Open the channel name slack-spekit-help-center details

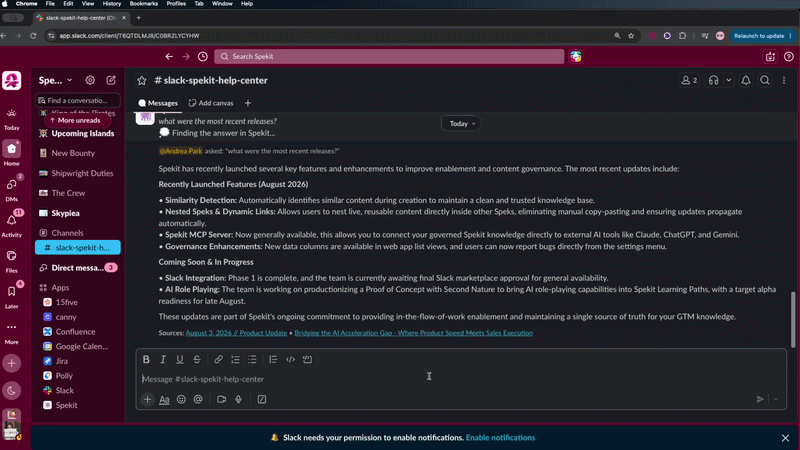coord(211,81)
